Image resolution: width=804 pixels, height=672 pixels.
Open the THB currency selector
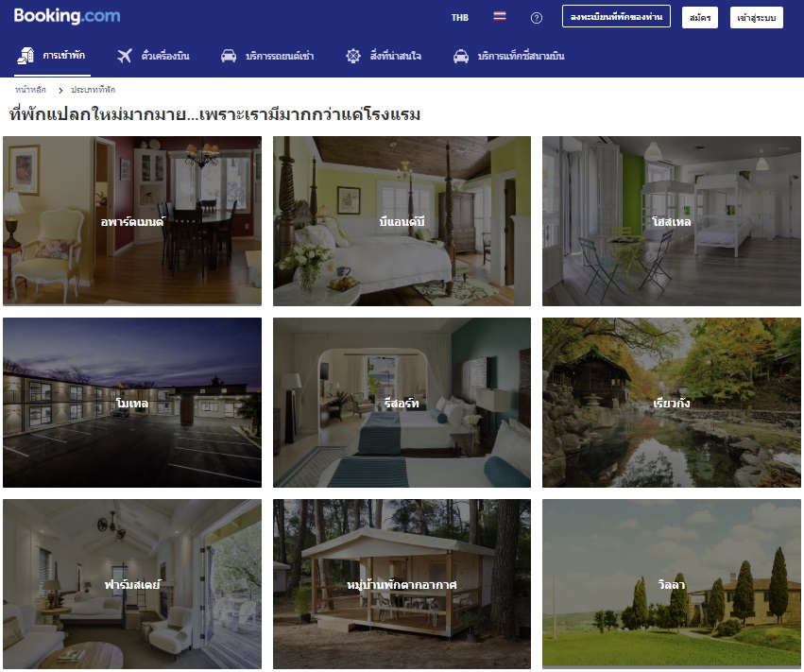pos(459,17)
